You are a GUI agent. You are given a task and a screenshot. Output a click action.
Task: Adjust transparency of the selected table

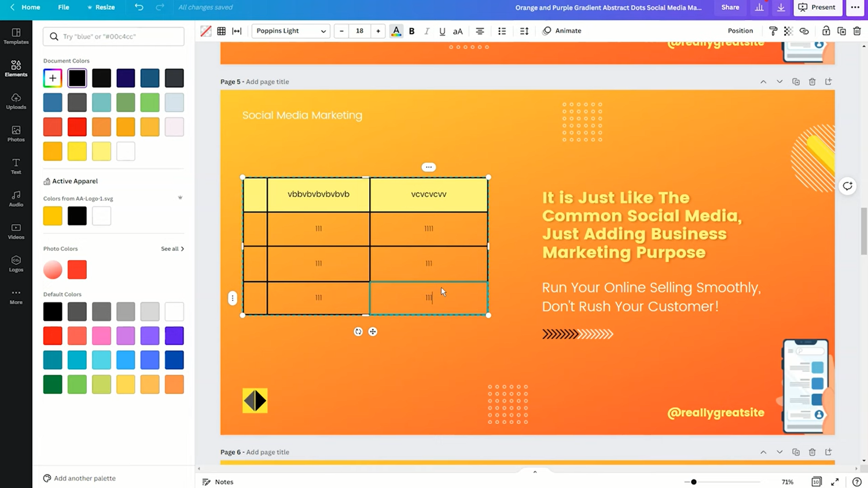coord(788,31)
